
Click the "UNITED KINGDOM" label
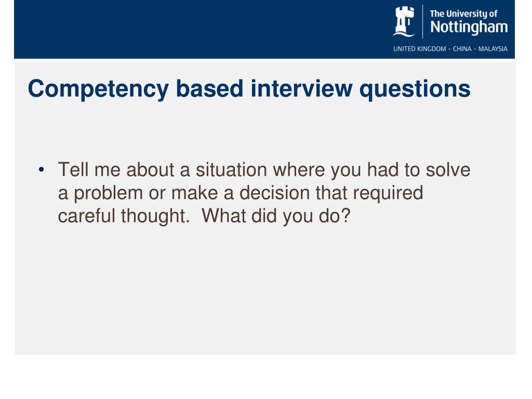(x=419, y=49)
